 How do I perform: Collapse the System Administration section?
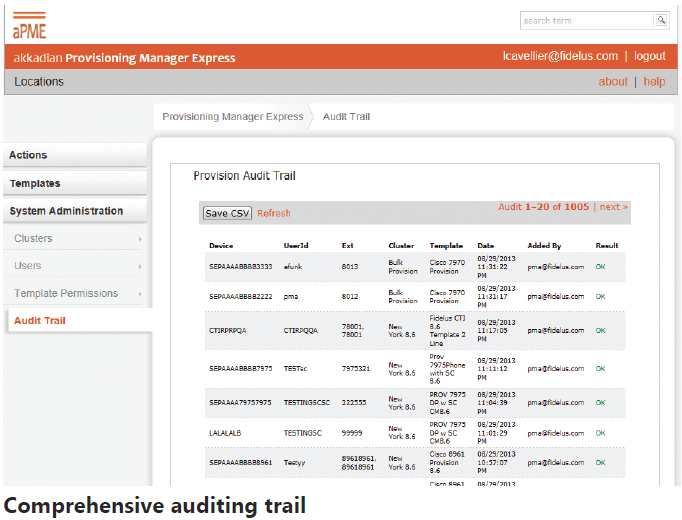click(x=67, y=211)
